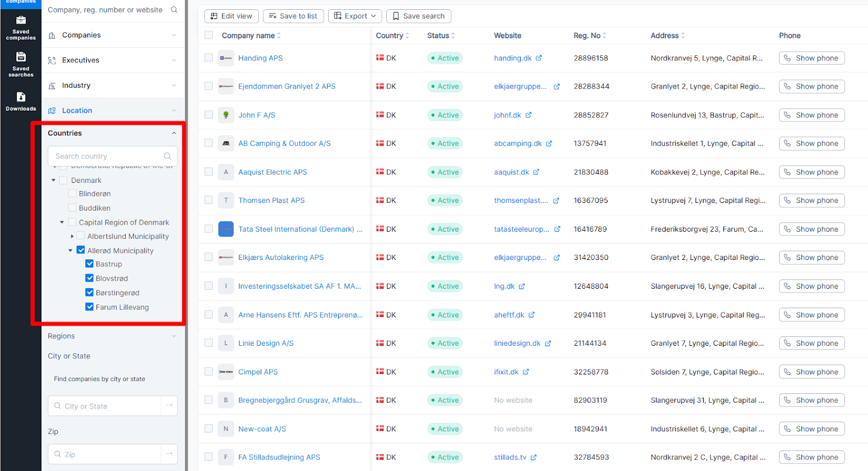Check Capital Region of Denmark checkbox
Viewport: 868px width, 471px height.
click(x=72, y=222)
